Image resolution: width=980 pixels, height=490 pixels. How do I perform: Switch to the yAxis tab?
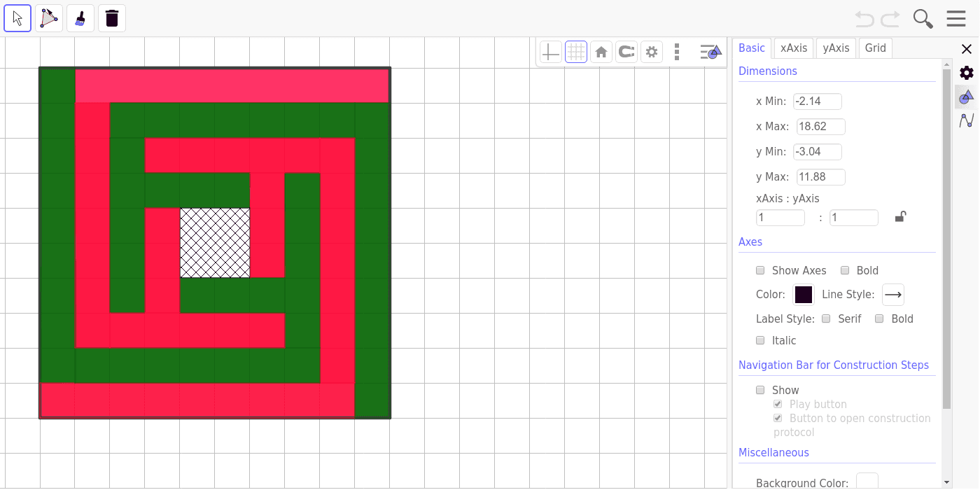(836, 48)
